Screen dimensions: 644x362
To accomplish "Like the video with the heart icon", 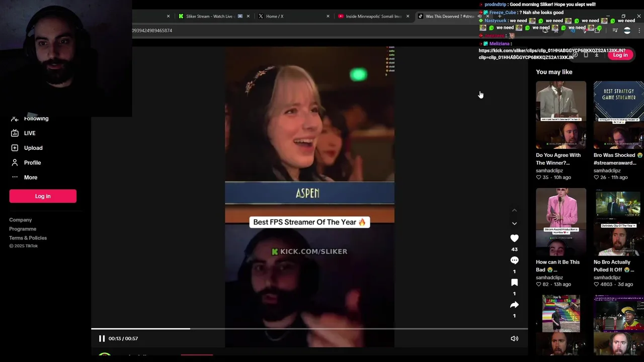I will point(514,238).
